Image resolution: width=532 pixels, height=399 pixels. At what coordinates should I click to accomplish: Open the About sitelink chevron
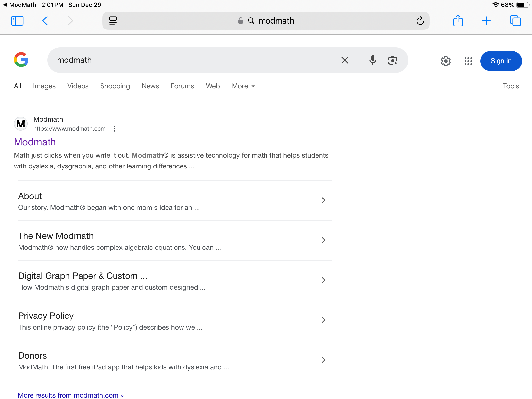(x=324, y=200)
